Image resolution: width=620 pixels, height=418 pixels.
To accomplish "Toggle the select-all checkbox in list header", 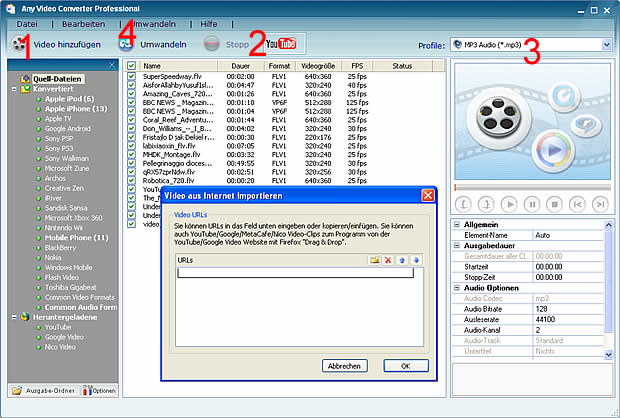I will pos(132,66).
